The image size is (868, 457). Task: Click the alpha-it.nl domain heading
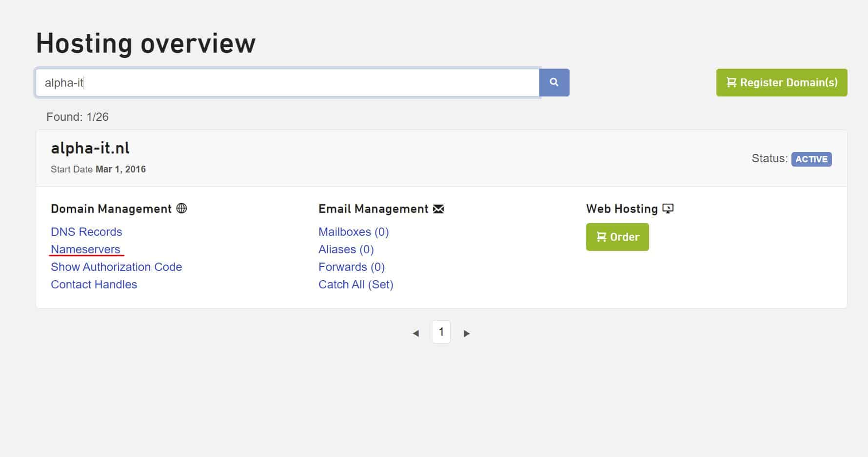(x=90, y=148)
